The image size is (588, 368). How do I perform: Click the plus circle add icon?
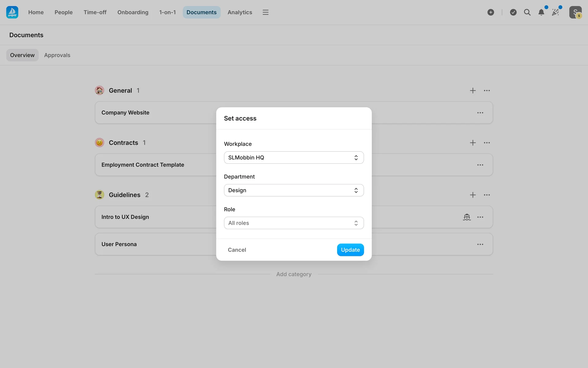(x=491, y=12)
